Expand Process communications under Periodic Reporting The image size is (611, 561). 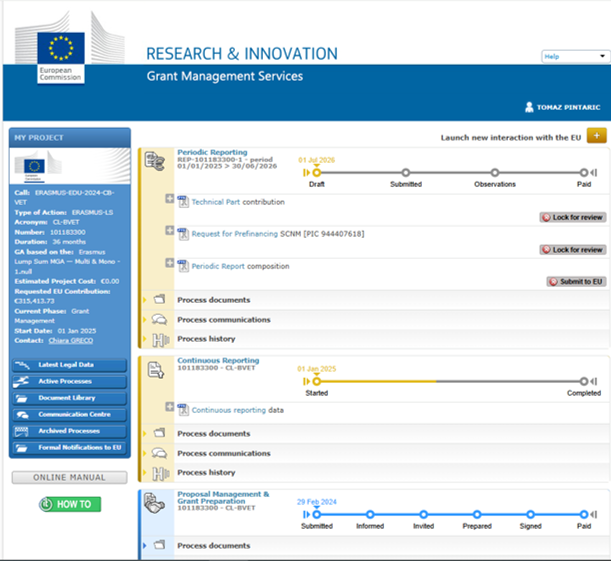point(145,319)
